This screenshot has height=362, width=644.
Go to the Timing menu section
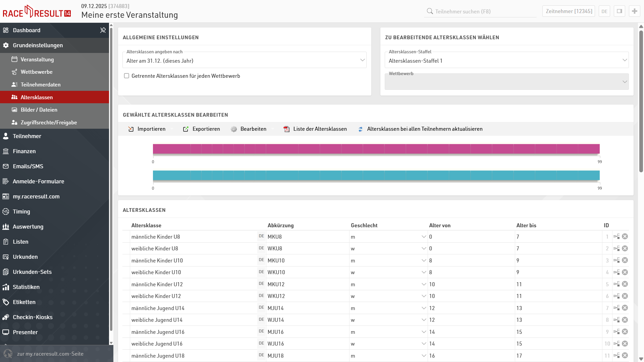click(x=21, y=212)
